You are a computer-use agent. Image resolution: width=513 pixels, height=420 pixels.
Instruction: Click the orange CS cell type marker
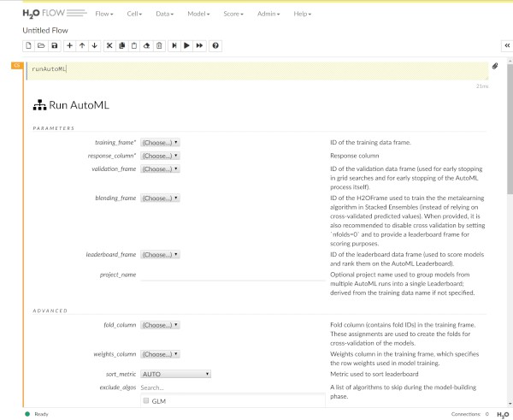pos(17,66)
